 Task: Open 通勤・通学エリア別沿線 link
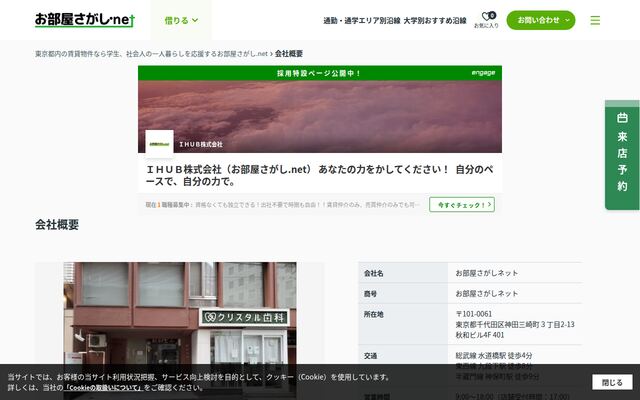point(362,20)
